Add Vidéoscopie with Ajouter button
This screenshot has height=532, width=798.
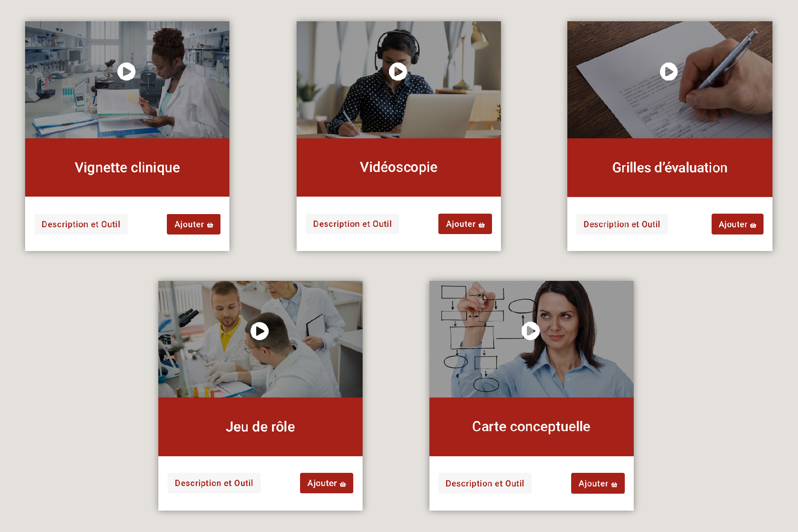[465, 224]
